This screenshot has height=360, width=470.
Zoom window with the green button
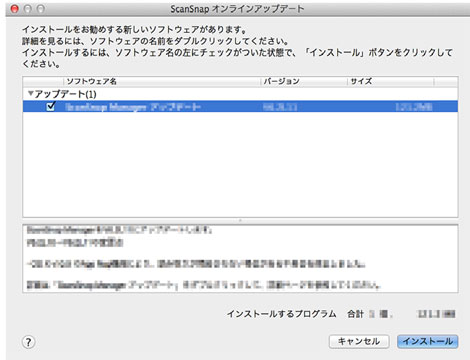[41, 9]
